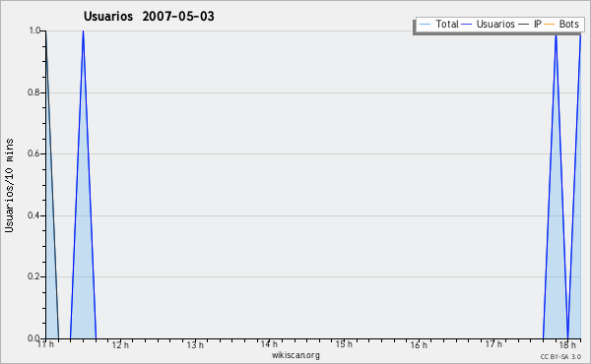591x364 pixels.
Task: Click the wikiscan.org text
Action: tap(295, 355)
